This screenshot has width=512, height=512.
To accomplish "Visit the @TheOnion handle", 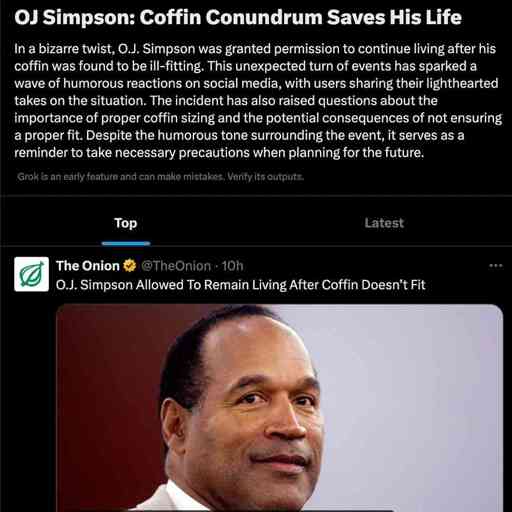I will tap(176, 266).
